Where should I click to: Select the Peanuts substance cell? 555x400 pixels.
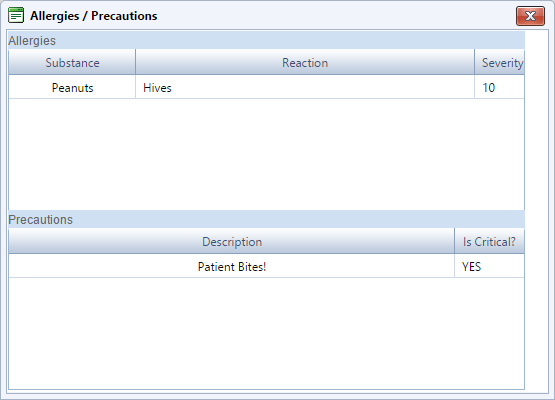(72, 87)
